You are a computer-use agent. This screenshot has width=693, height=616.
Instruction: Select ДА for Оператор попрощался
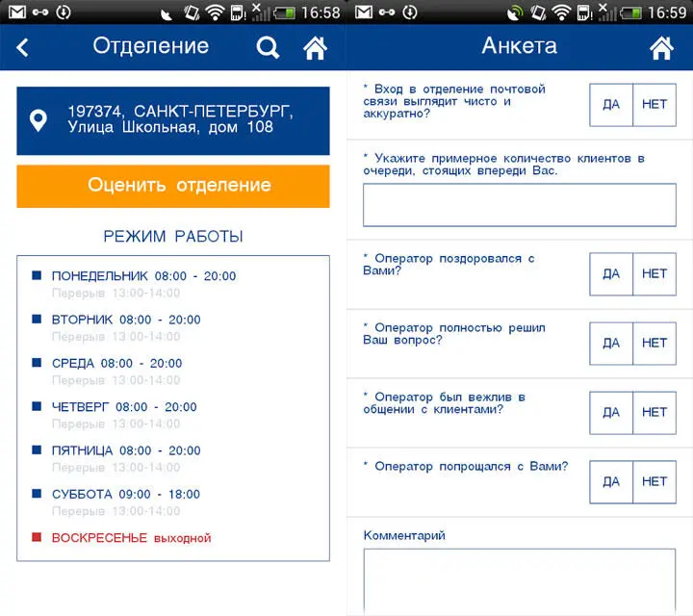(611, 482)
